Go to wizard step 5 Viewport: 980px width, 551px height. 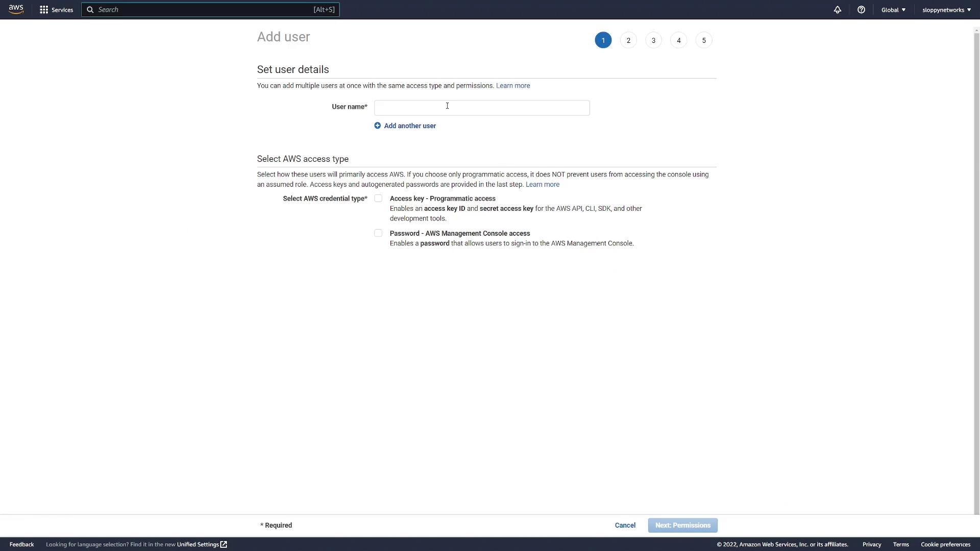pyautogui.click(x=704, y=40)
